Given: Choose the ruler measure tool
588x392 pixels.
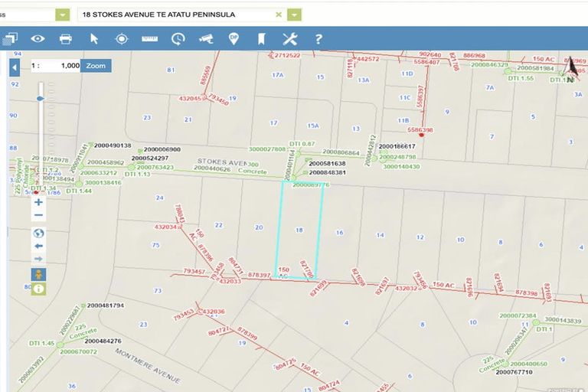Looking at the screenshot, I should click(149, 38).
